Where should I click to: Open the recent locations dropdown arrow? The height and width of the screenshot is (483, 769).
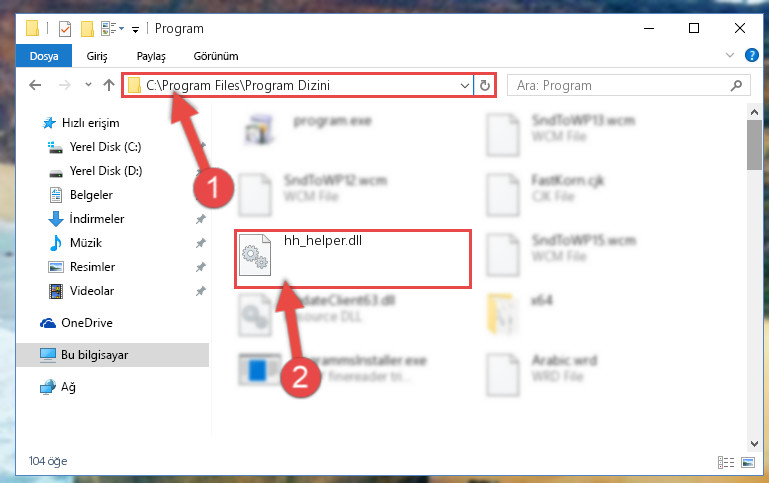click(88, 85)
